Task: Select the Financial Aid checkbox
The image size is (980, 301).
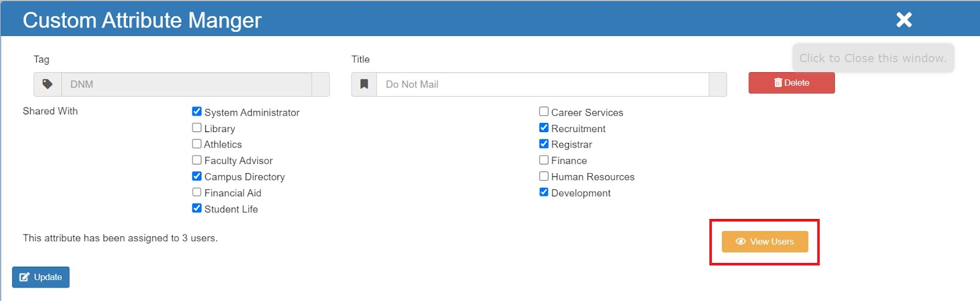Action: [x=197, y=192]
